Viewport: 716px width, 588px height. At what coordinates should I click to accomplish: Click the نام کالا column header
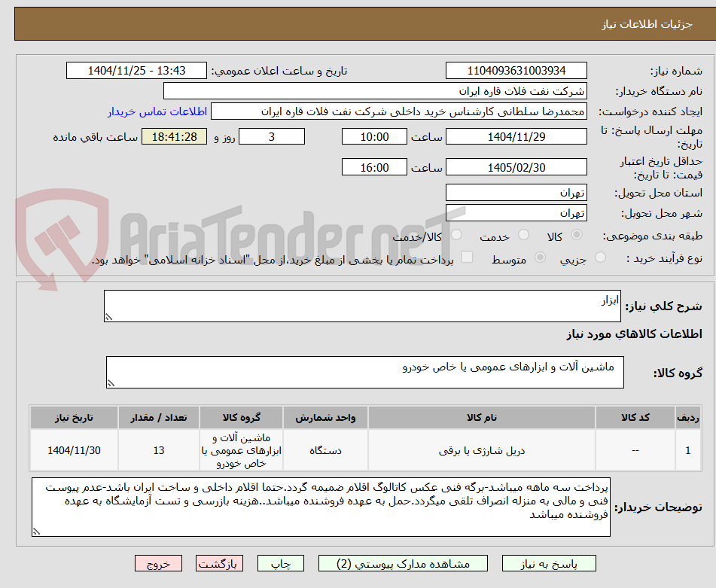(x=481, y=417)
